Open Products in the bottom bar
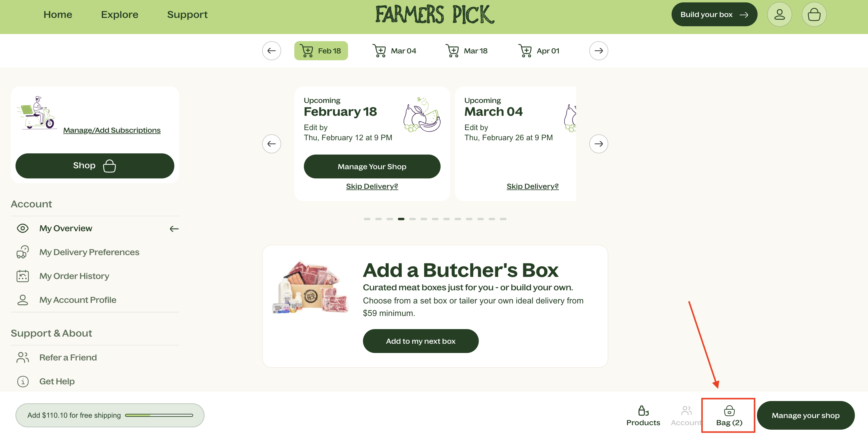This screenshot has width=868, height=441. [x=643, y=415]
